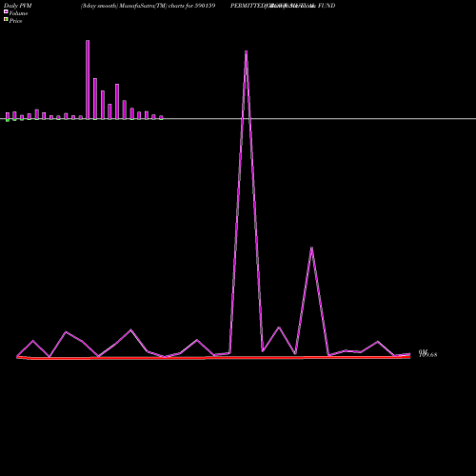Select the "Price" legend label
The height and width of the screenshot is (476, 476).
coord(15,21)
